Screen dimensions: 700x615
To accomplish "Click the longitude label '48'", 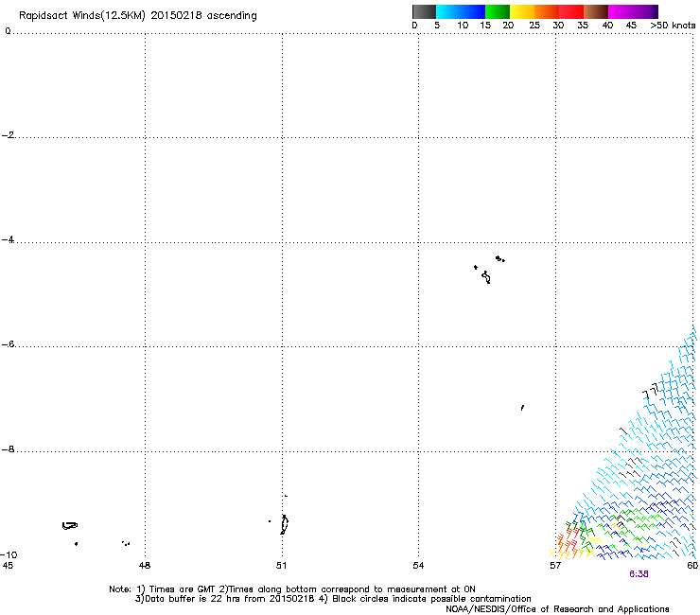I will click(145, 566).
